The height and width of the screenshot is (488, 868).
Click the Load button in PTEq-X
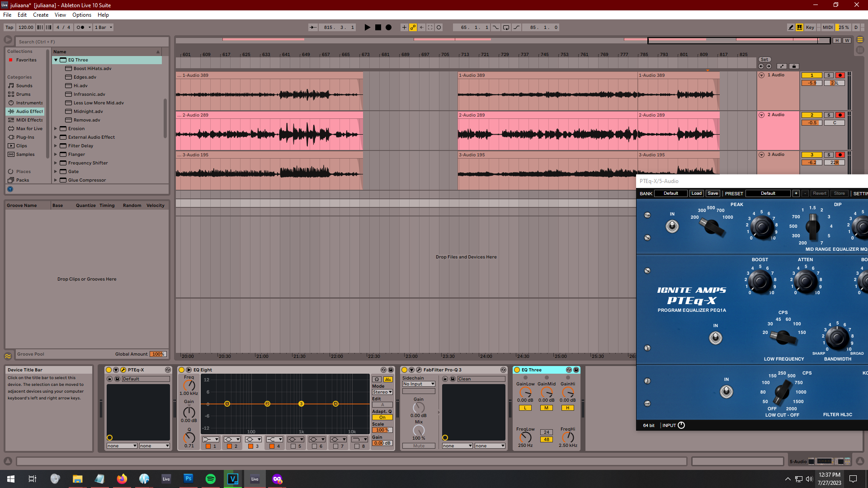(696, 193)
